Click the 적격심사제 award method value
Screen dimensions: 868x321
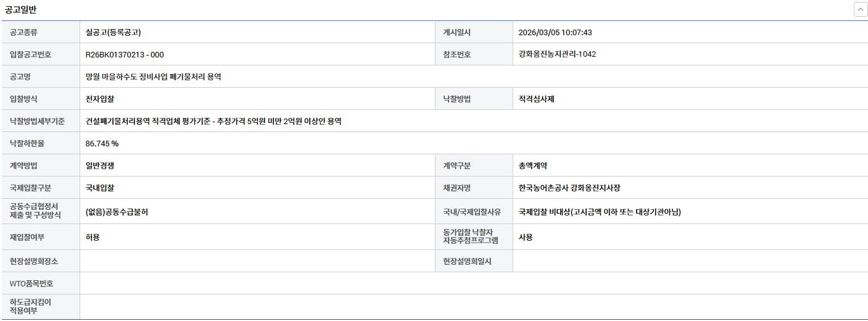click(x=537, y=99)
